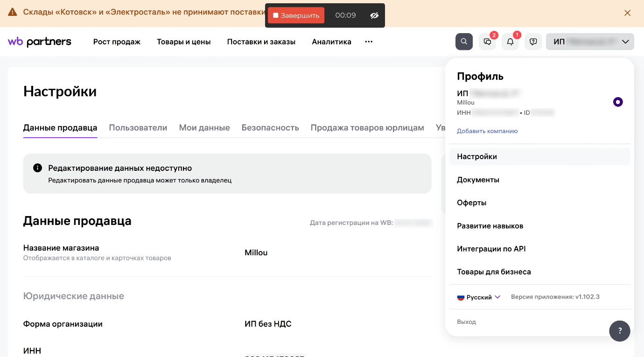This screenshot has width=644, height=357.
Task: Switch to the Пользователи tab
Action: [138, 127]
